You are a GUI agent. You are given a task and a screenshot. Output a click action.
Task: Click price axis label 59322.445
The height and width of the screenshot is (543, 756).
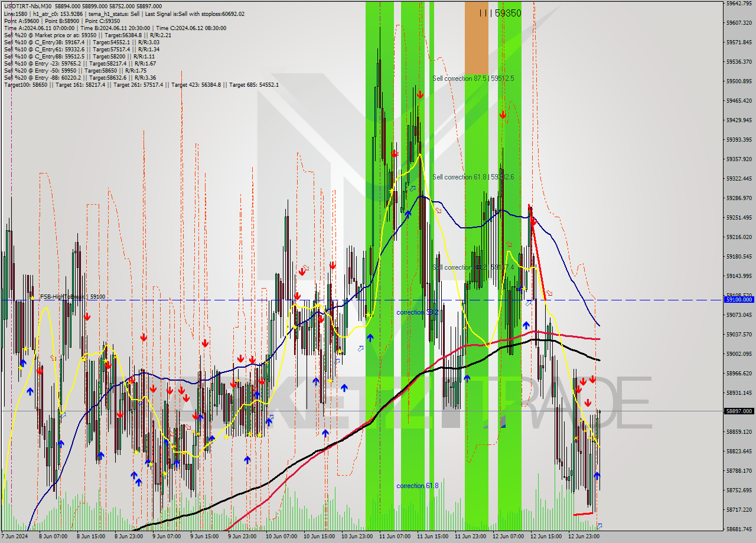(x=739, y=178)
